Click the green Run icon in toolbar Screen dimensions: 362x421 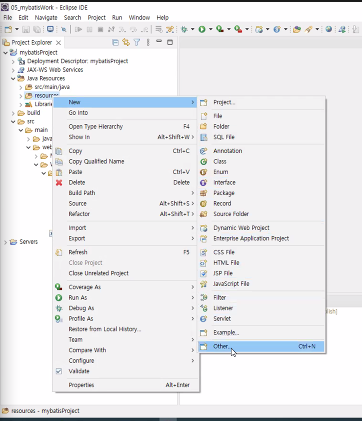pyautogui.click(x=202, y=29)
